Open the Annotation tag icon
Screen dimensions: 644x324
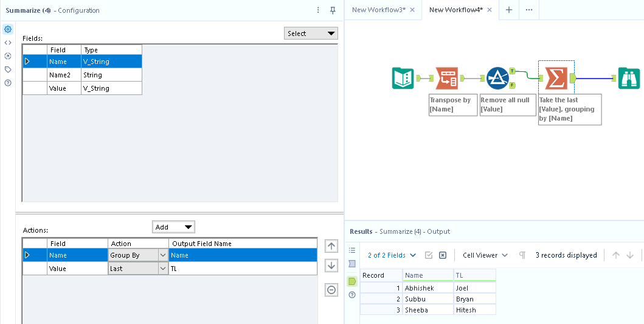(x=8, y=69)
